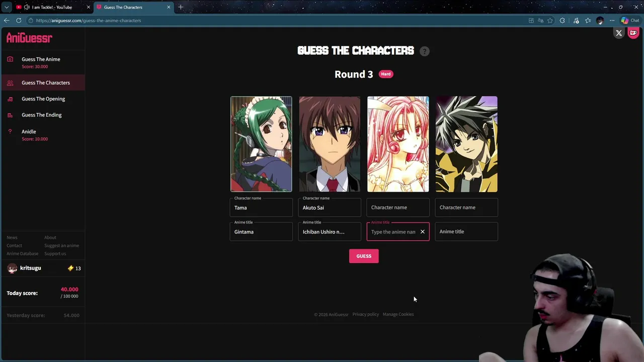Click the AniGuessr logo
The width and height of the screenshot is (644, 362).
tap(29, 38)
